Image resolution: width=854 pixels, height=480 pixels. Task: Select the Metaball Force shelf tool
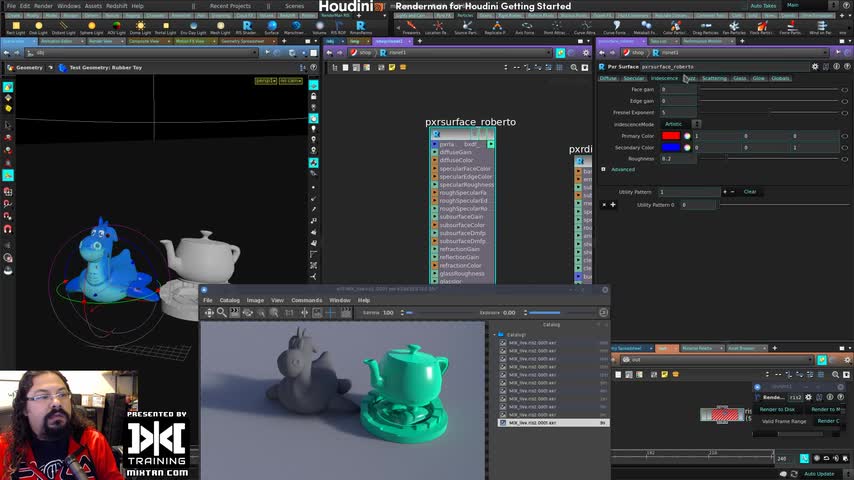[x=646, y=28]
